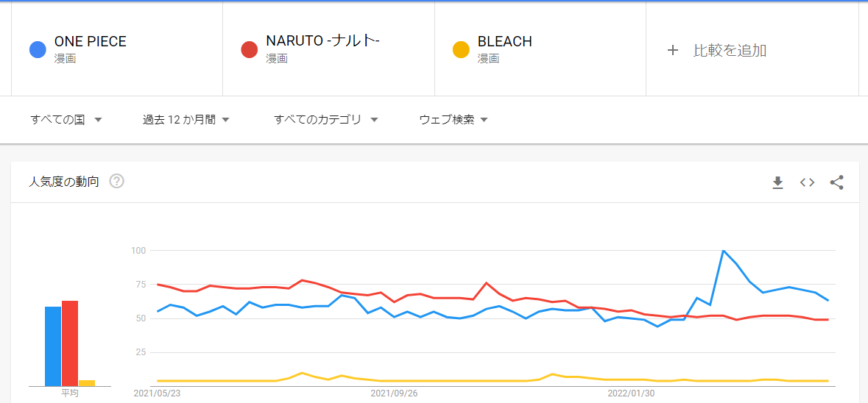Click the red average bar for NARUTO
The width and height of the screenshot is (868, 403).
coord(70,343)
